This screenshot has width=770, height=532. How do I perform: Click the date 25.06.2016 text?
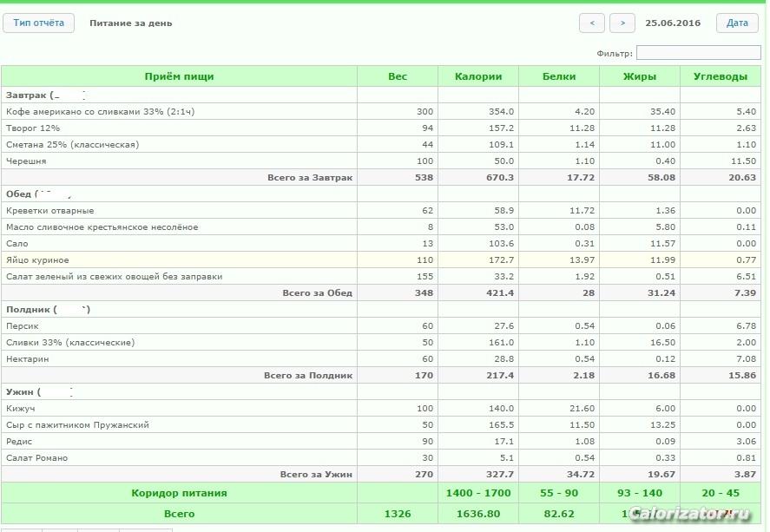tap(673, 23)
